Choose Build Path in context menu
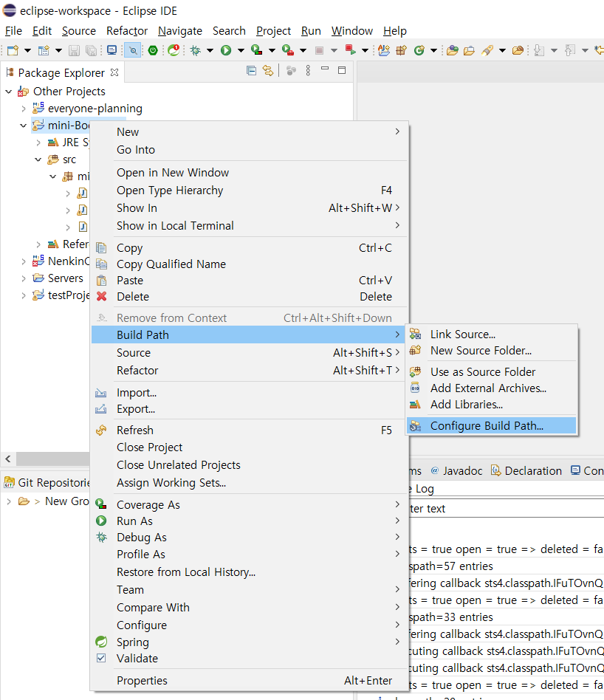Viewport: 604px width, 700px height. coord(248,334)
